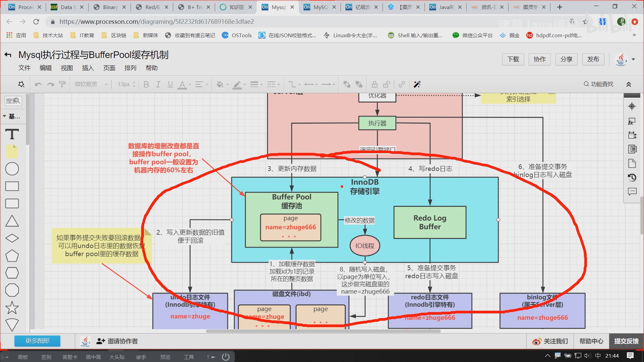Open the text alignment dropdown
The width and height of the screenshot is (644, 362).
(x=201, y=84)
